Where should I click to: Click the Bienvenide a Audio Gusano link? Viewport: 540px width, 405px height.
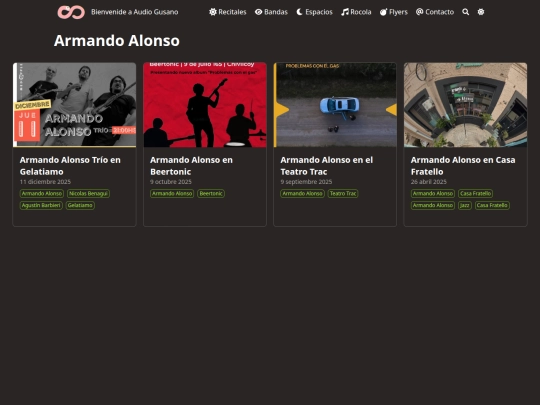[135, 12]
